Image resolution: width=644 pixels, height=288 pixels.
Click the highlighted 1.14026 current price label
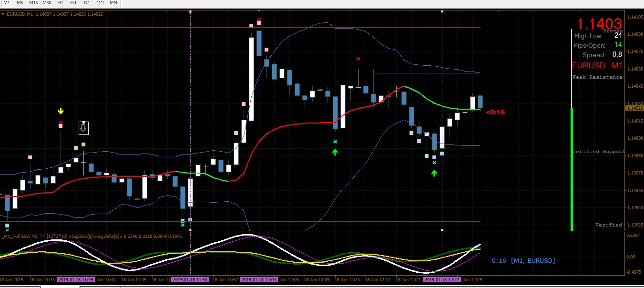(634, 108)
